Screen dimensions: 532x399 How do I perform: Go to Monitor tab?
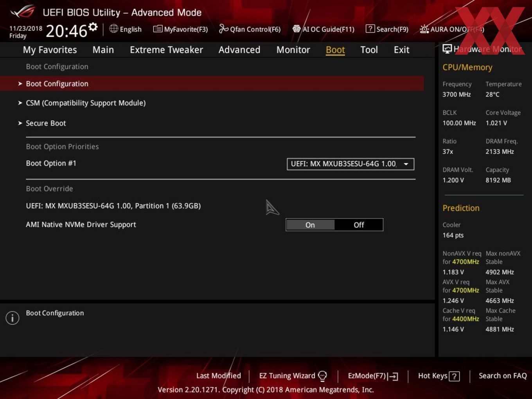pos(293,50)
